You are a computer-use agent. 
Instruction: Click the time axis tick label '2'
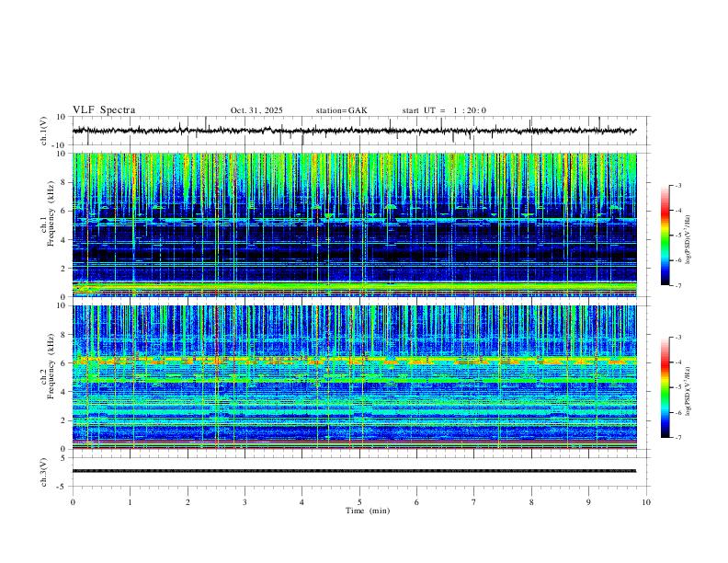pyautogui.click(x=188, y=502)
